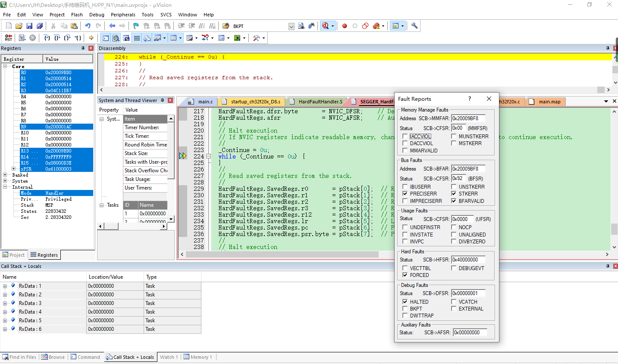Click Show Next Statement yellow arrow
Viewport: 618px width, 364px height.
click(91, 38)
